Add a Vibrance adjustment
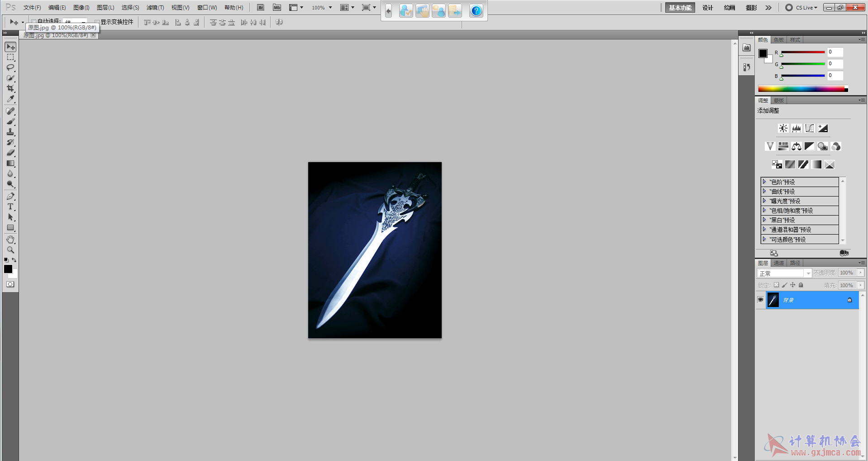 tap(770, 146)
